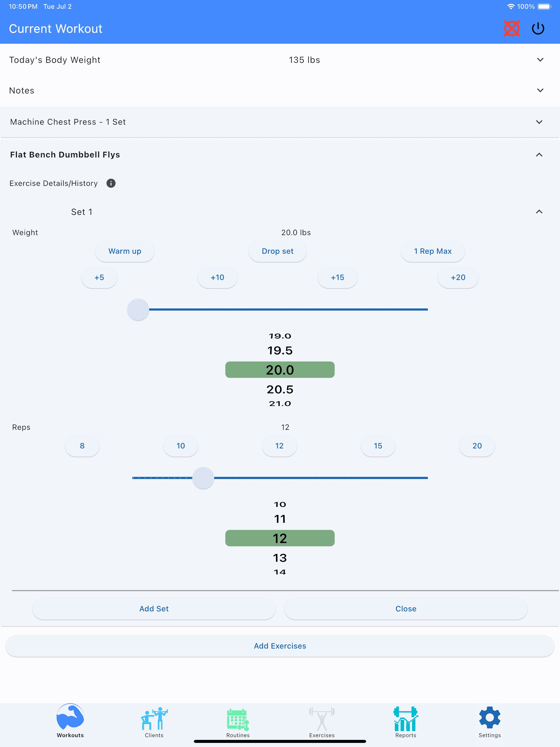Screen dimensions: 560x747
Task: Click the Add Set button
Action: coord(154,609)
